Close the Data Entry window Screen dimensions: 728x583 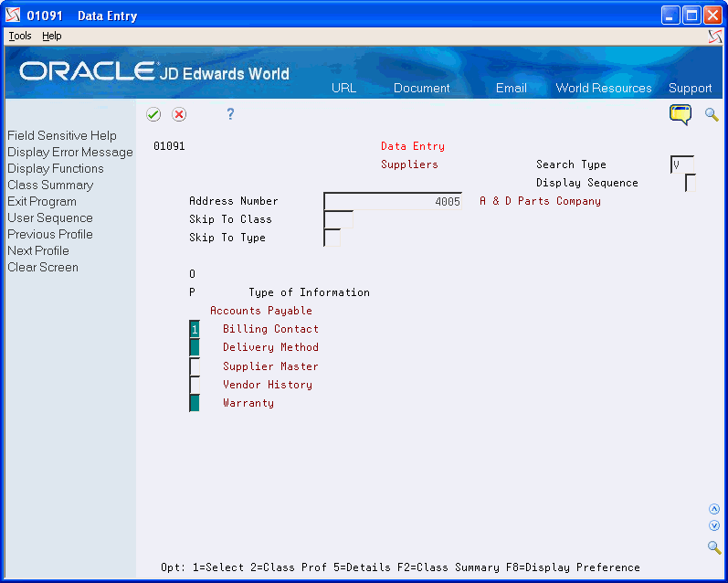pos(712,16)
